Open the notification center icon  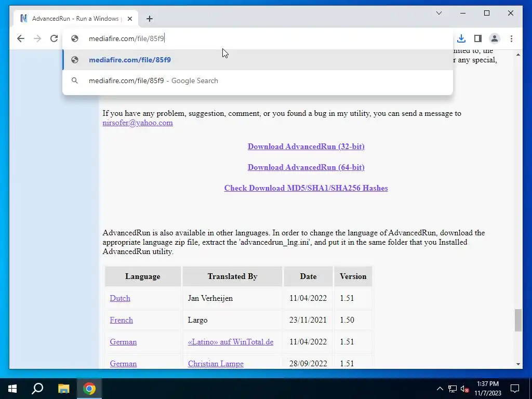(515, 389)
